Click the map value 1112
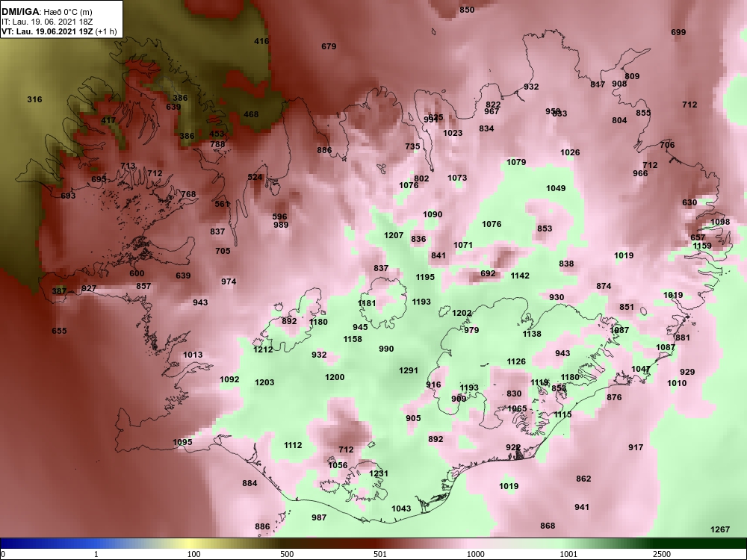This screenshot has width=747, height=560. 293,445
